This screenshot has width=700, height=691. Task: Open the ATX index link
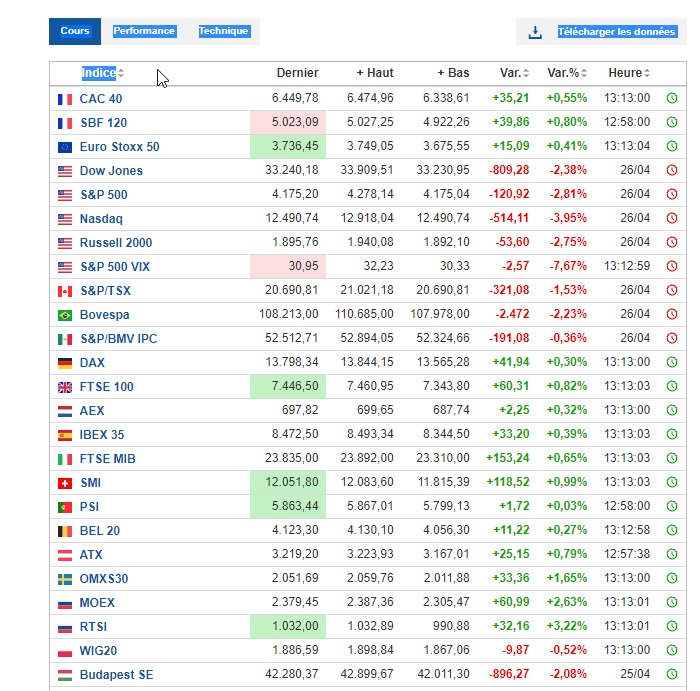point(91,555)
